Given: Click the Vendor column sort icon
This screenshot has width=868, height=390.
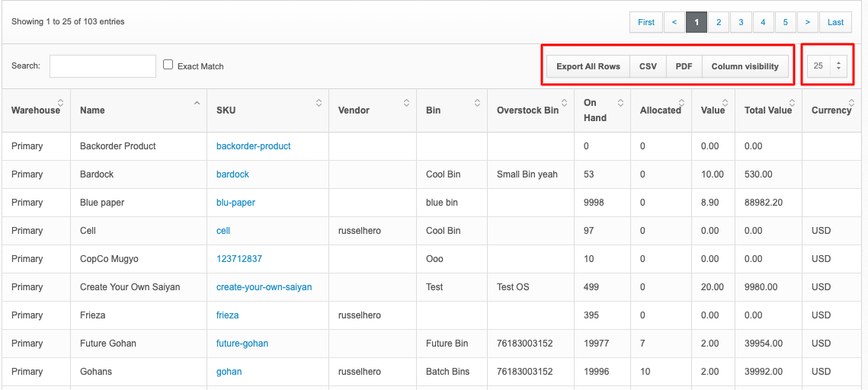Looking at the screenshot, I should (x=407, y=103).
